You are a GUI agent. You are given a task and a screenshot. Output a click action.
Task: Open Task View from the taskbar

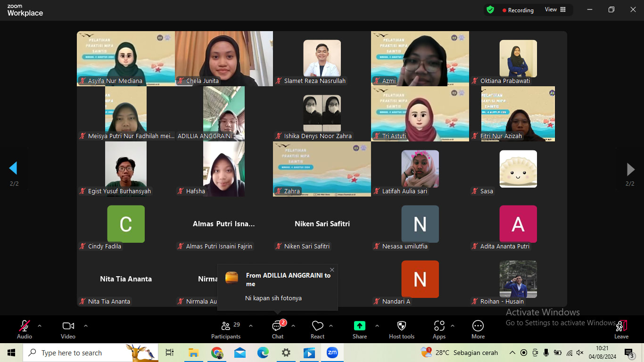(170, 353)
